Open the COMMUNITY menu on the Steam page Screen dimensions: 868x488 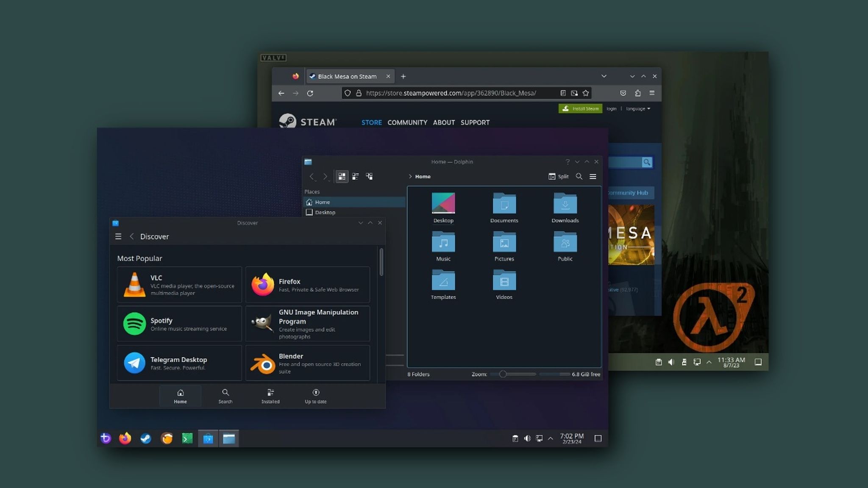[407, 122]
